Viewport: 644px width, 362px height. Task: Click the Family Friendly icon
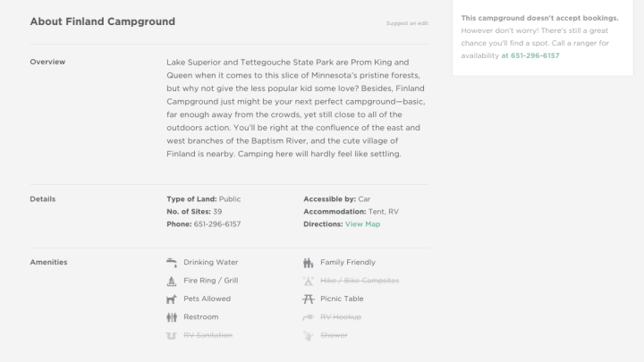pos(309,263)
